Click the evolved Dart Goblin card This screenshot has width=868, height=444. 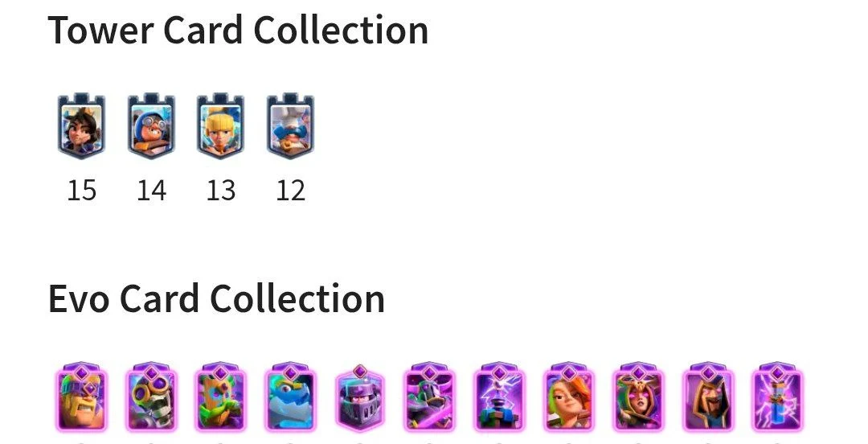tap(220, 397)
